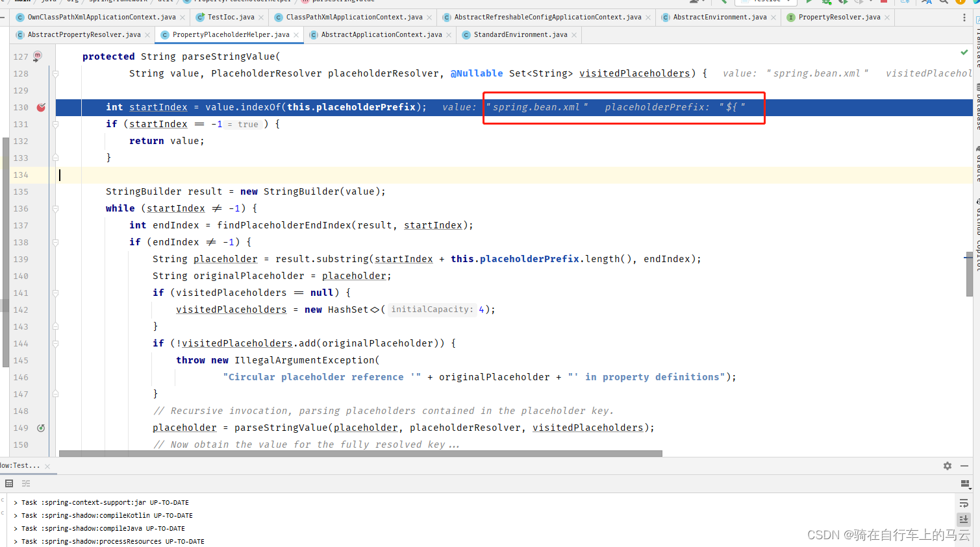Image resolution: width=980 pixels, height=547 pixels.
Task: Click the startIndex variable on line 130
Action: [158, 107]
